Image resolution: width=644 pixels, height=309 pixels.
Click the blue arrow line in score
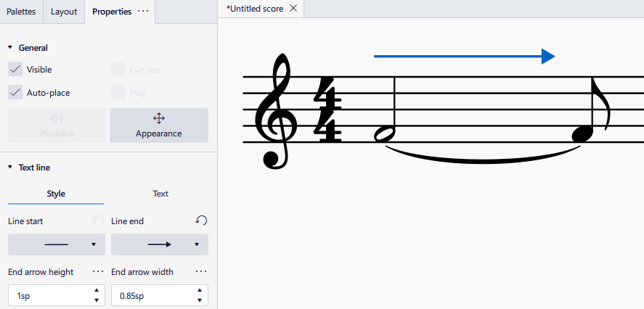463,56
